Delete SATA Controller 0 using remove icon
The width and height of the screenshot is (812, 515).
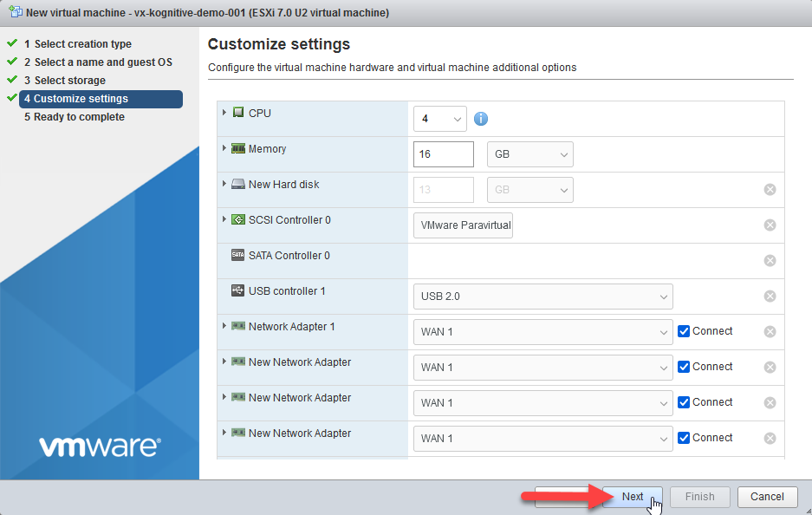tap(770, 261)
